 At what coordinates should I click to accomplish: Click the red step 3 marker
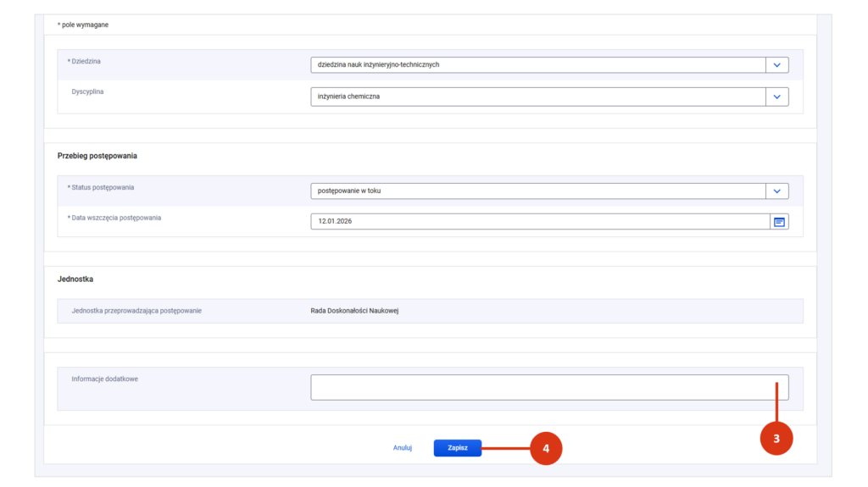pyautogui.click(x=776, y=438)
